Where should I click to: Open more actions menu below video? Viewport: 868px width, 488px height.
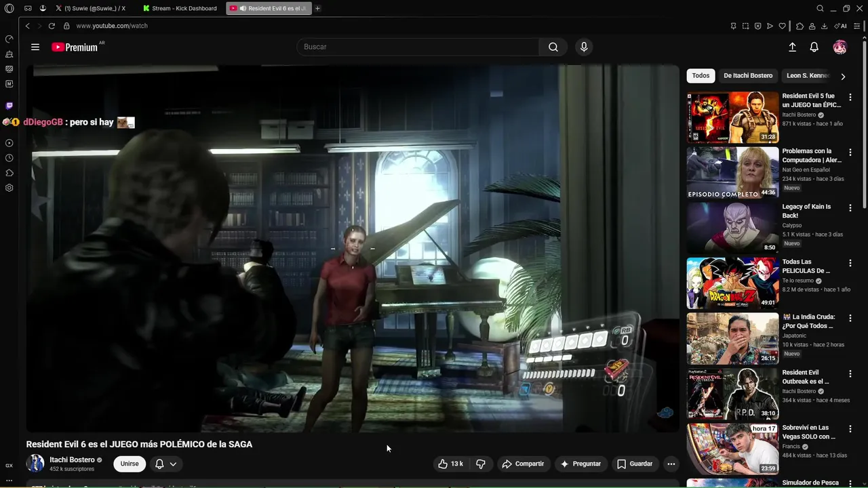pyautogui.click(x=671, y=464)
